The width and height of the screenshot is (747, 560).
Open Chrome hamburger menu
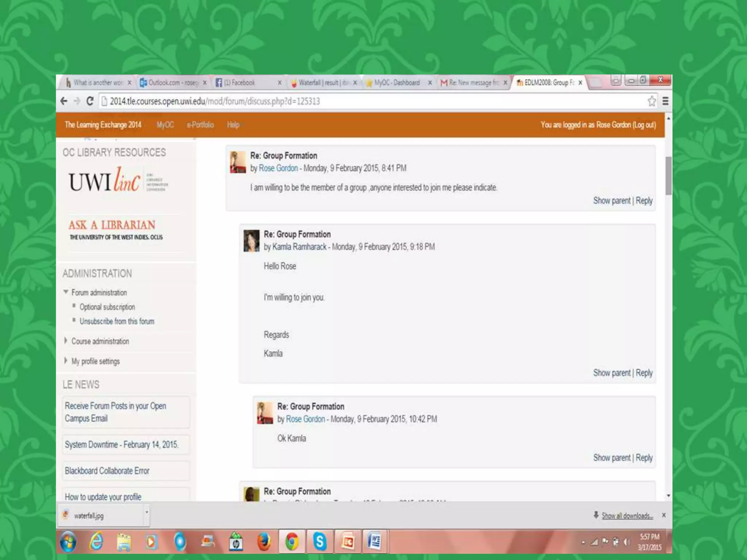point(665,101)
